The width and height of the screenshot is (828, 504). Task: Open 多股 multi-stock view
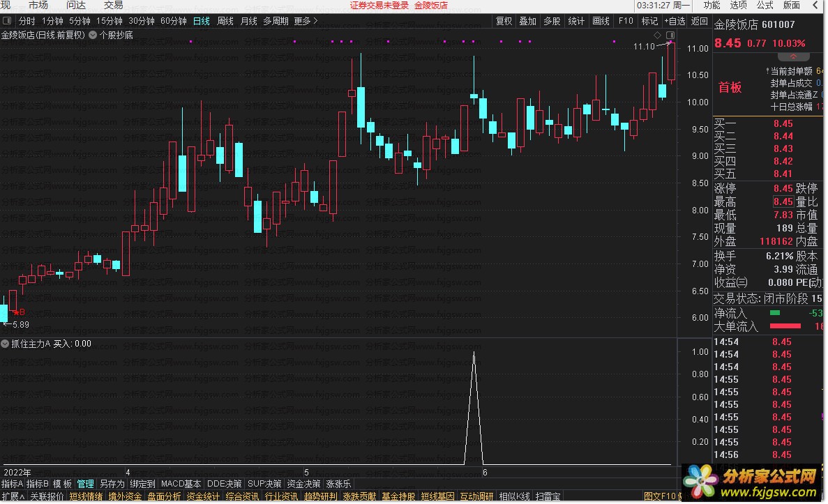pyautogui.click(x=552, y=21)
